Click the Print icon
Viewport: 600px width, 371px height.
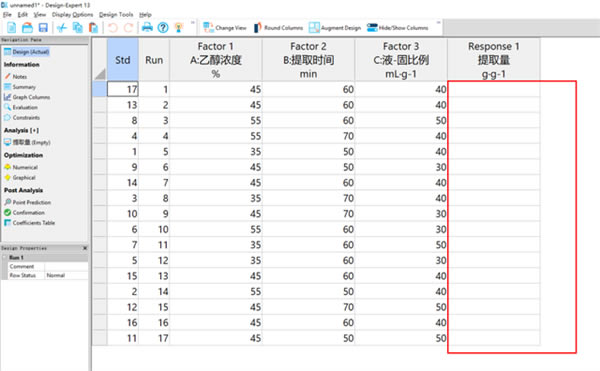(x=147, y=28)
